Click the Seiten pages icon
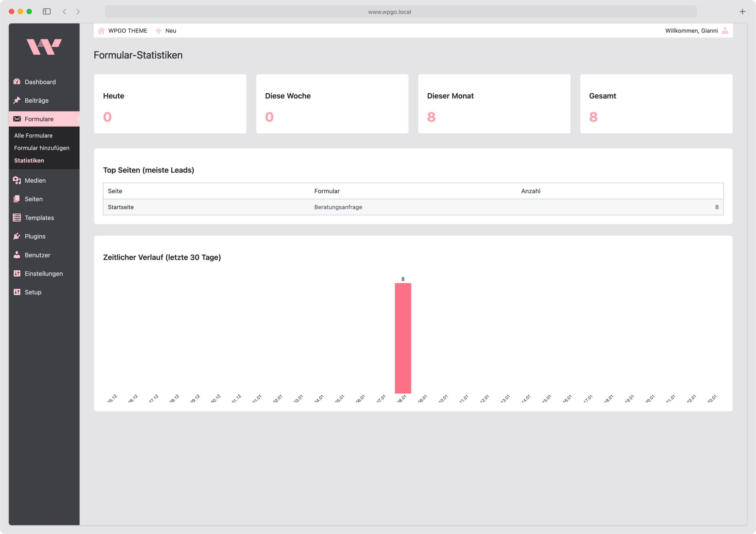Screen dimensions: 756x534 click(17, 199)
